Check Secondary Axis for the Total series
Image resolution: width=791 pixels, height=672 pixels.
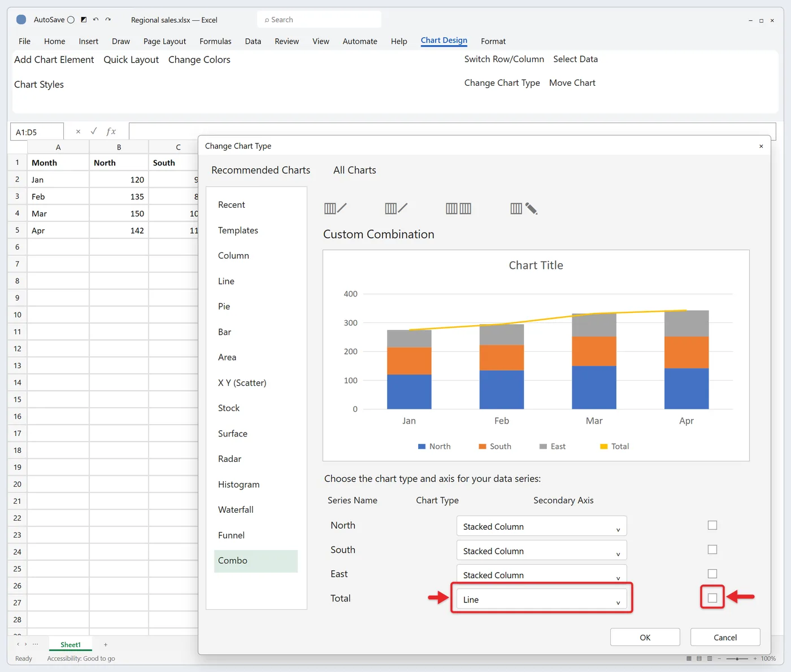coord(712,598)
